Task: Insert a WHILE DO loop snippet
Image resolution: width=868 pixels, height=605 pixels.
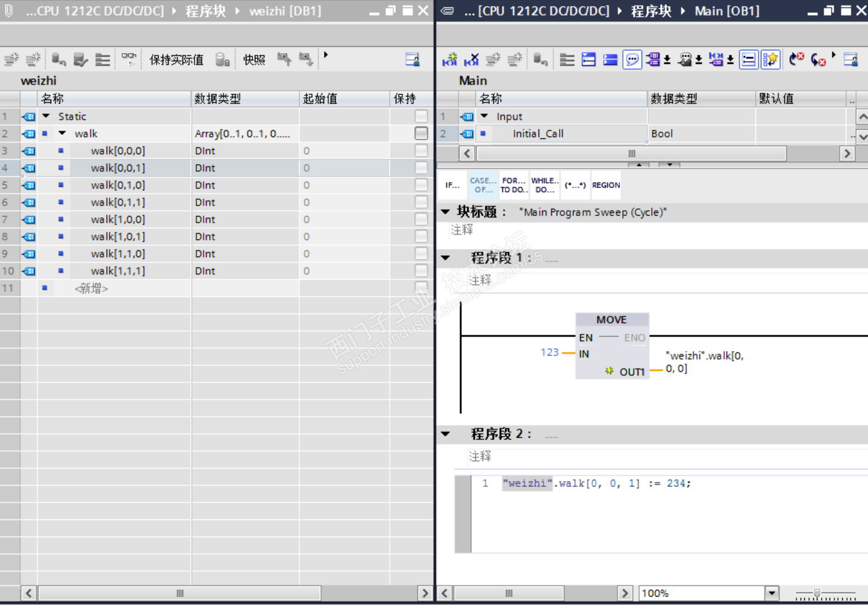Action: pos(545,185)
